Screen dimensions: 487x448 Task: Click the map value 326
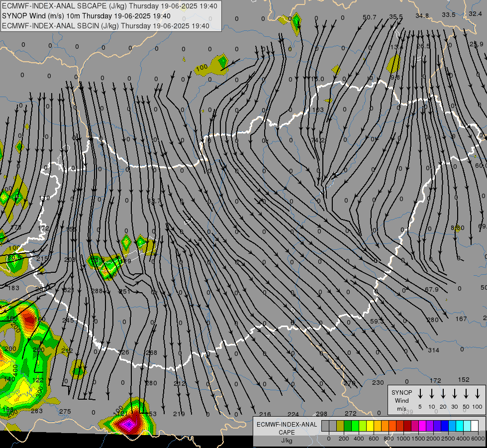pos(123,352)
